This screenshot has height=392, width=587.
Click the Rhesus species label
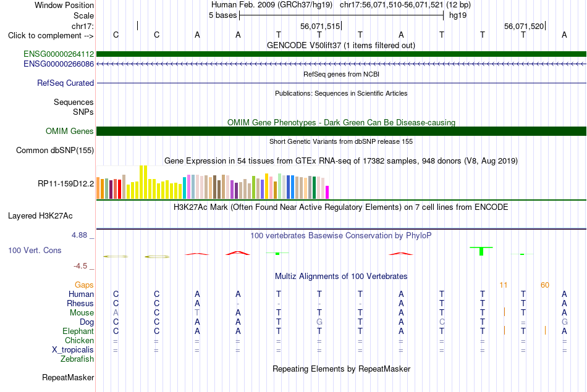80,303
